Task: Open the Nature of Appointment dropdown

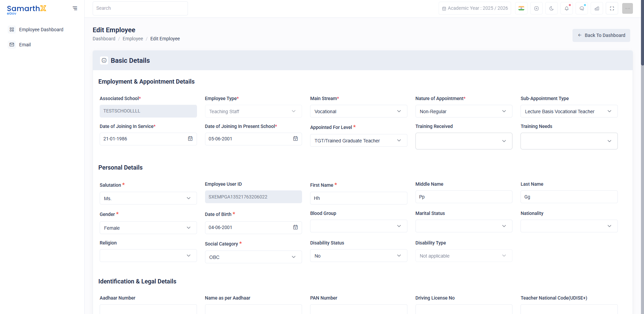Action: (x=464, y=111)
